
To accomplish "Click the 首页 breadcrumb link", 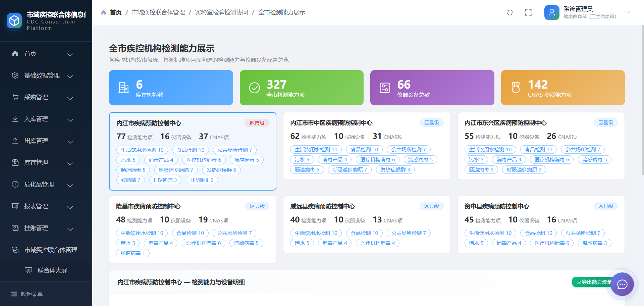I will pyautogui.click(x=116, y=12).
